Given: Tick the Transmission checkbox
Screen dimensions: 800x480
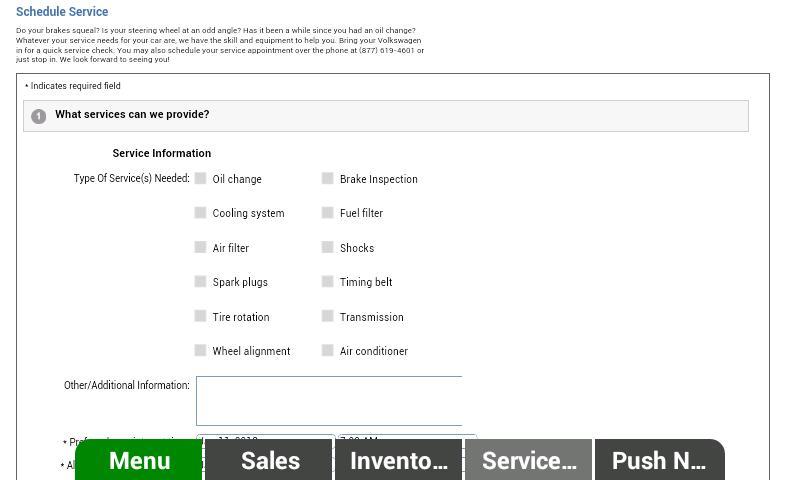Looking at the screenshot, I should pyautogui.click(x=327, y=316).
